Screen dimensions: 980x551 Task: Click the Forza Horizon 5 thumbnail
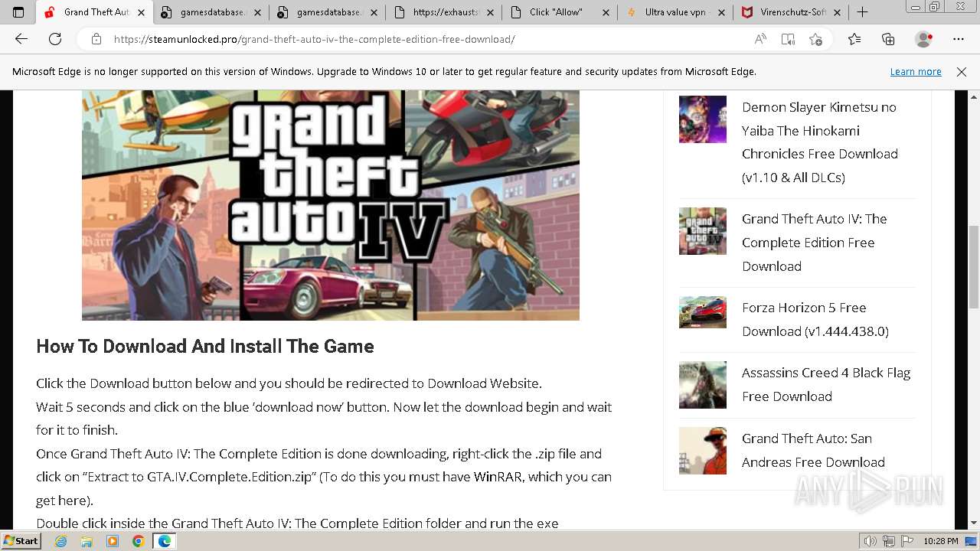click(703, 312)
